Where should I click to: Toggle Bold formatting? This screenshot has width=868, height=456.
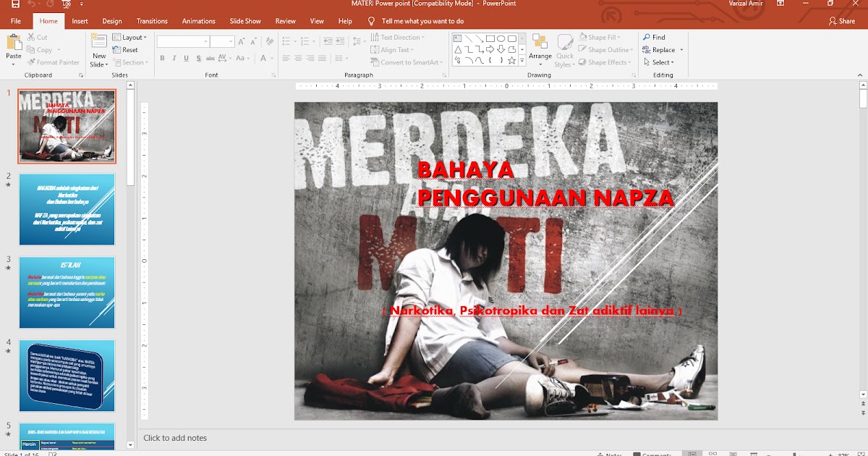point(163,58)
